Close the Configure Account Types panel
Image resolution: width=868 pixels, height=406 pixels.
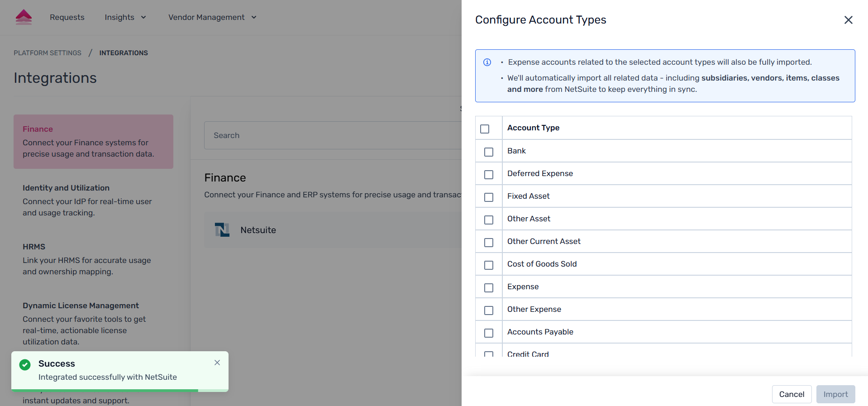pos(848,20)
